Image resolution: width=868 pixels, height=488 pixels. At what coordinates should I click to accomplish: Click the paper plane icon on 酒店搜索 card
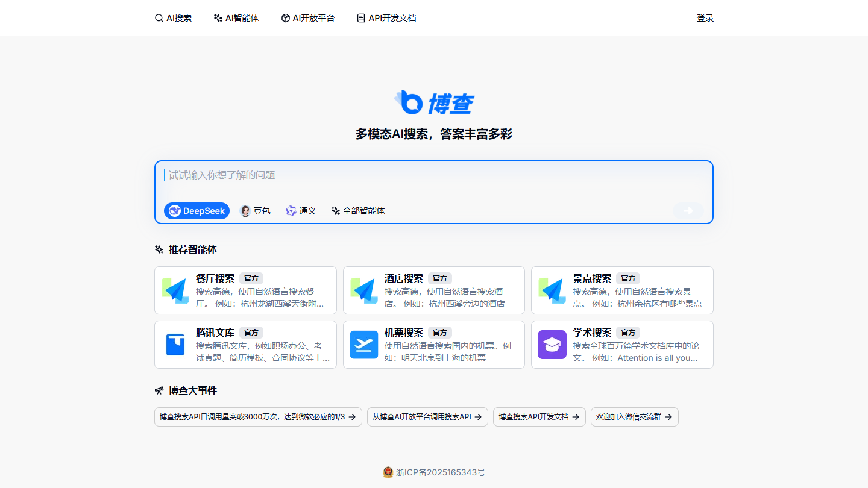click(x=364, y=290)
